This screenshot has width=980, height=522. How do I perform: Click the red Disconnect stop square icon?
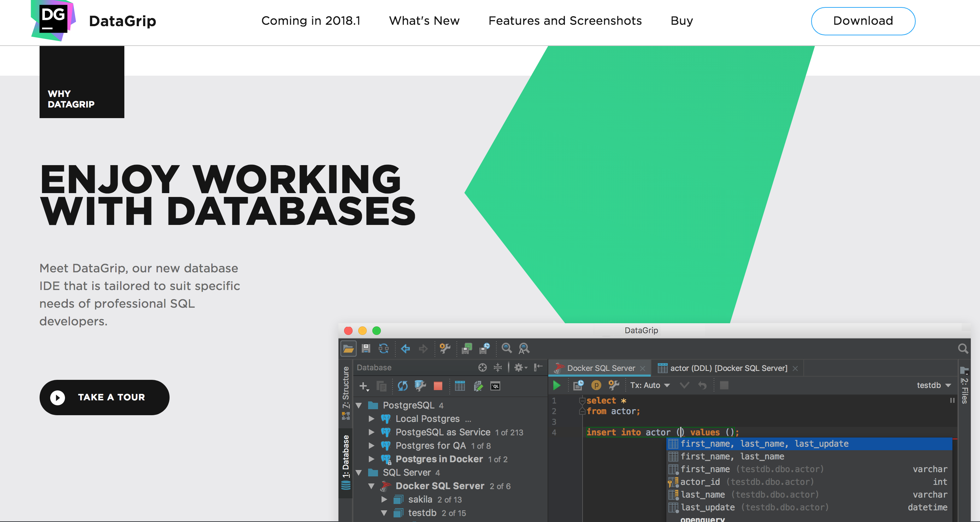pyautogui.click(x=438, y=386)
